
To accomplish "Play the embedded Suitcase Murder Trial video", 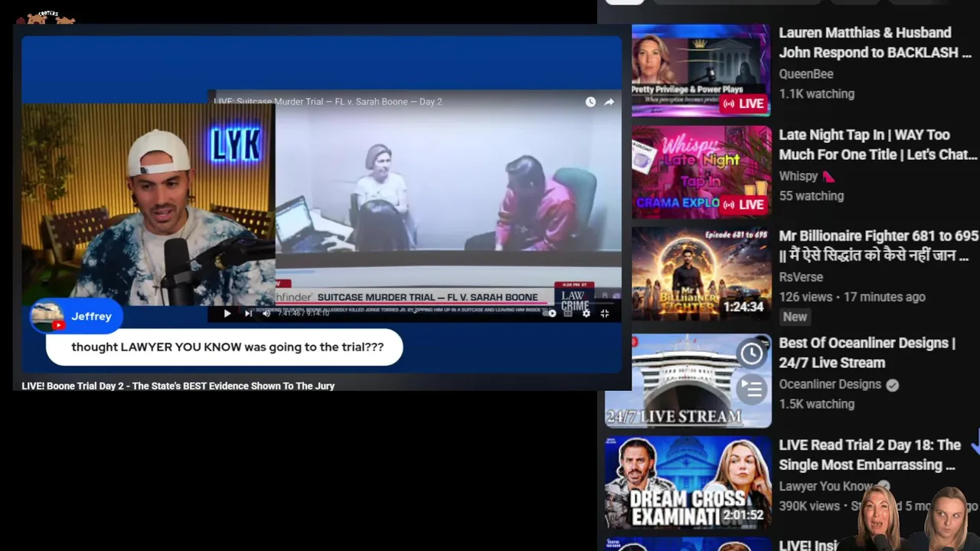I will coord(227,313).
